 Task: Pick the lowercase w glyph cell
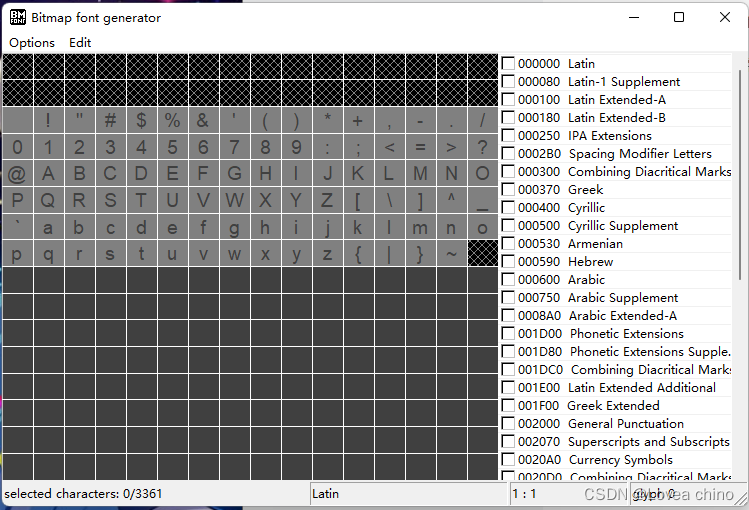[235, 254]
